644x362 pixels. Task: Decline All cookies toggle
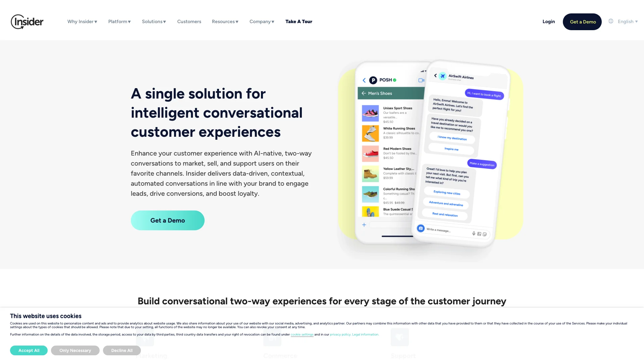tap(122, 350)
